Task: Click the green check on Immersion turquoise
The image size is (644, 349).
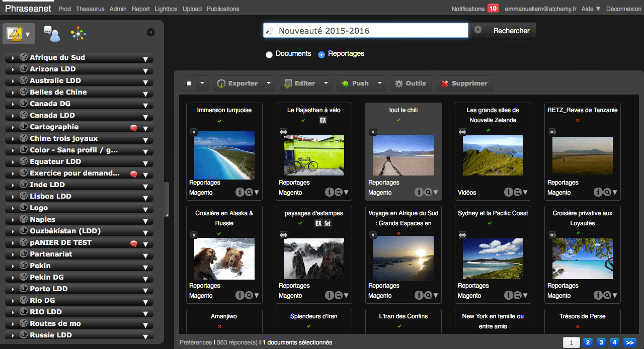Action: coord(219,121)
